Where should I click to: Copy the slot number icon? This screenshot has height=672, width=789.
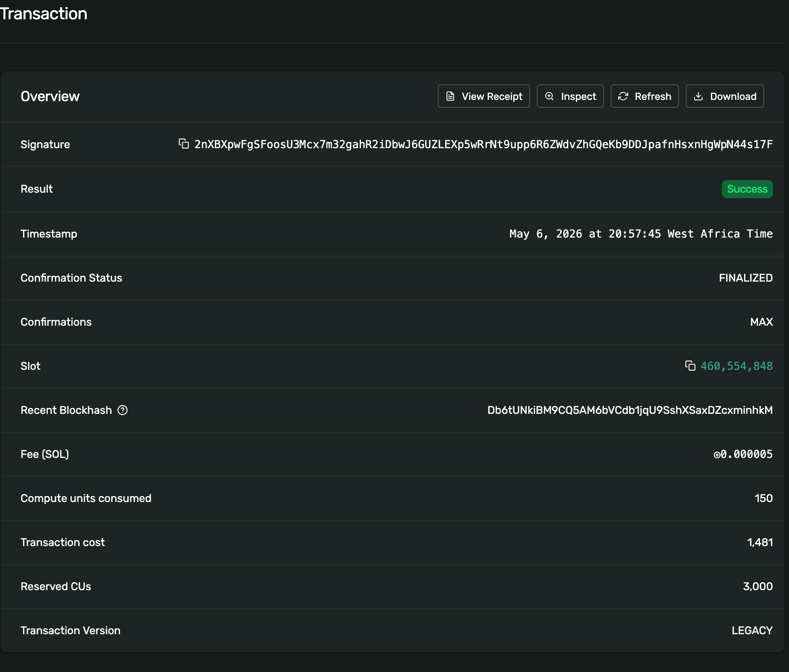click(x=690, y=366)
